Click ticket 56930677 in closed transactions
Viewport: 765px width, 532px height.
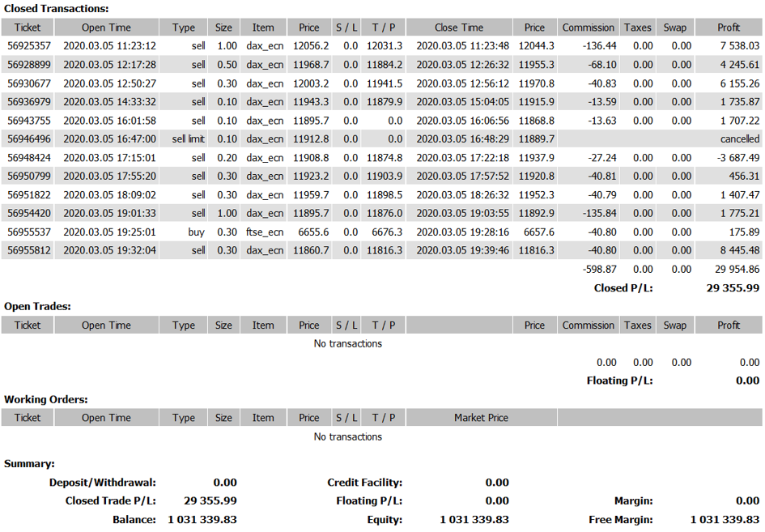(x=29, y=83)
